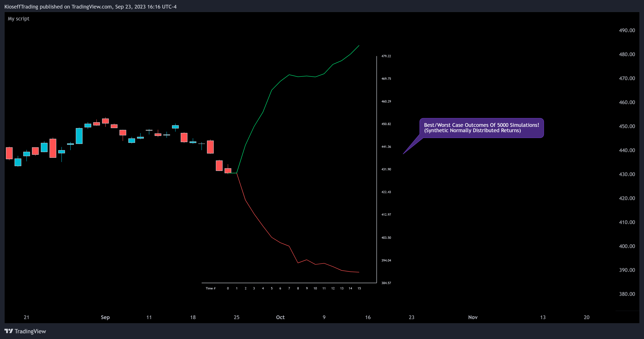
Task: Click the 403.50 simulation scale value
Action: (386, 238)
